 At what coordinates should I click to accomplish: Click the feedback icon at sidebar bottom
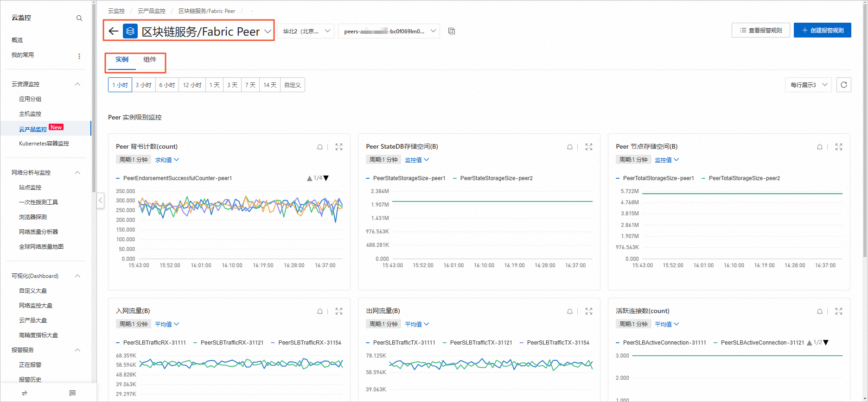(x=72, y=393)
